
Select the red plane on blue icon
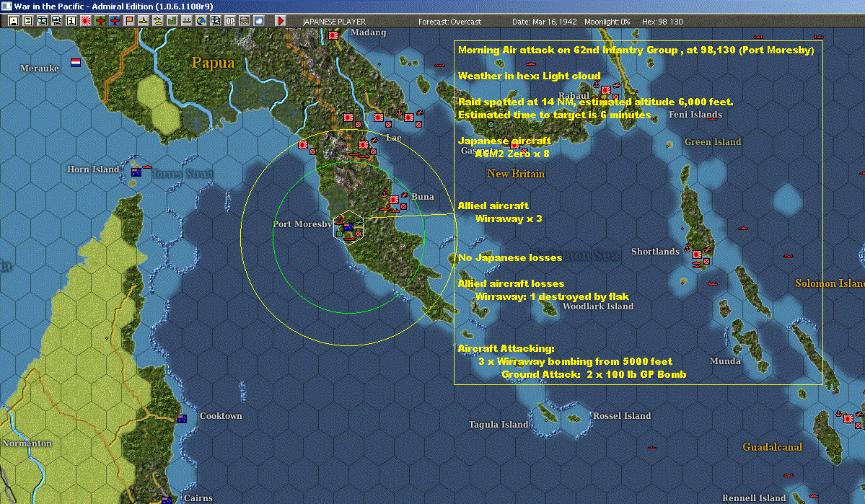pos(114,21)
